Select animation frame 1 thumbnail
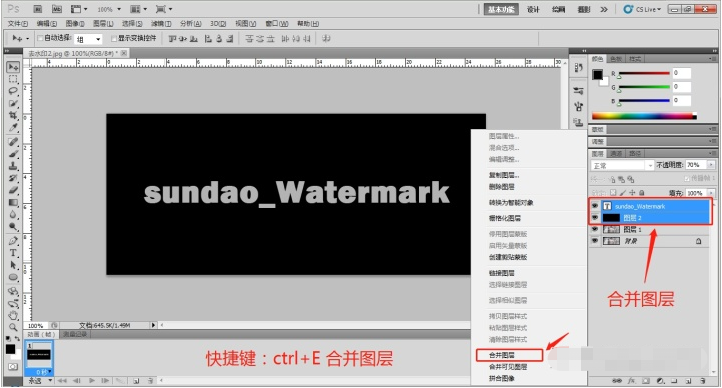 [x=39, y=355]
